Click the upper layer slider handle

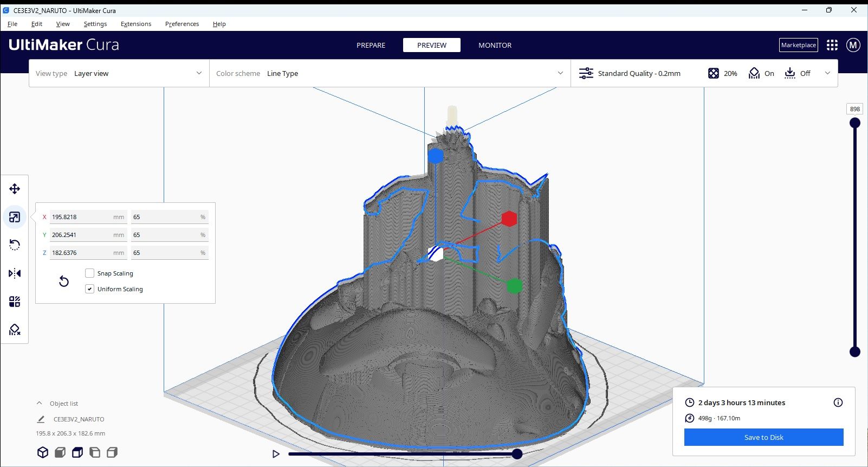click(x=855, y=123)
